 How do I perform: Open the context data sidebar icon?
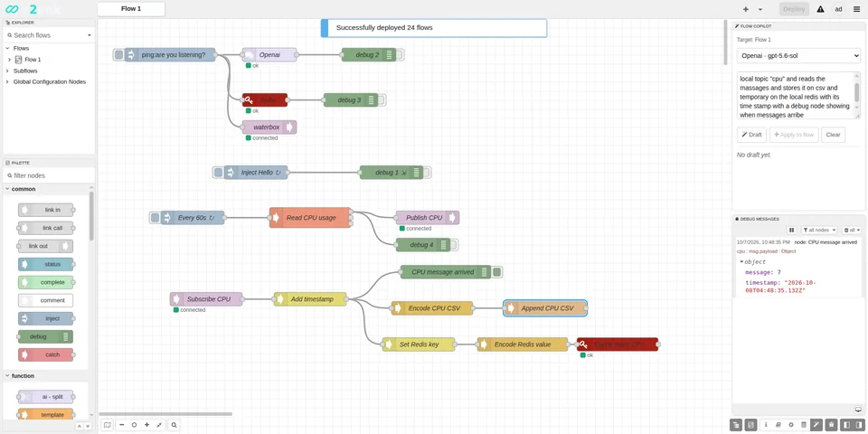tap(804, 425)
